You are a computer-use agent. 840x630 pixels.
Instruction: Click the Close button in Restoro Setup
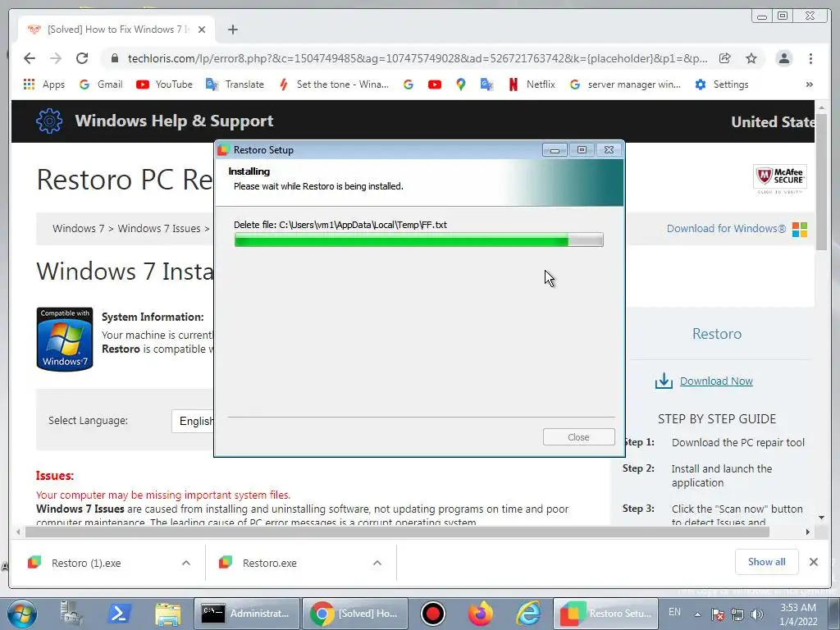578,437
